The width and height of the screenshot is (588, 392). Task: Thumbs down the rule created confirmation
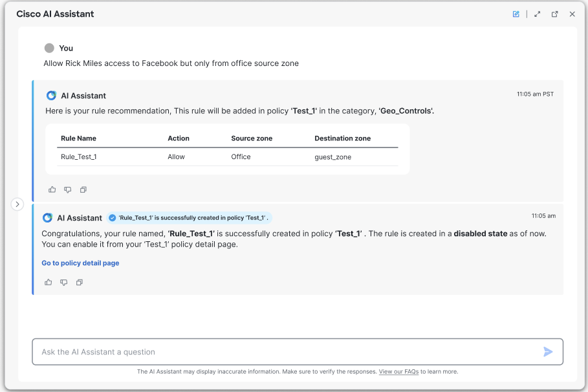tap(64, 282)
